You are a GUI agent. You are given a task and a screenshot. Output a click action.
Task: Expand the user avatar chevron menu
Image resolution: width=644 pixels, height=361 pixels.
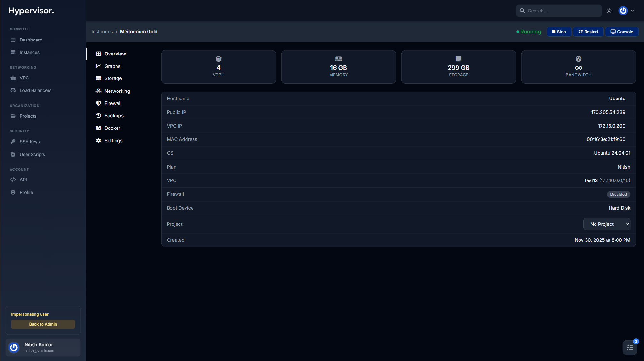[x=633, y=11]
